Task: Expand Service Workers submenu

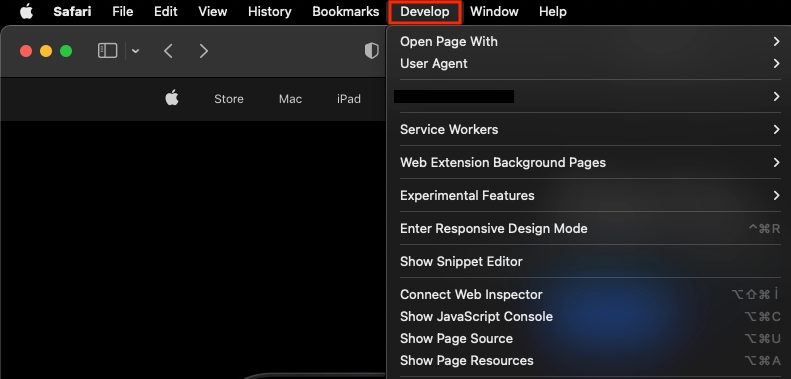Action: pos(590,129)
